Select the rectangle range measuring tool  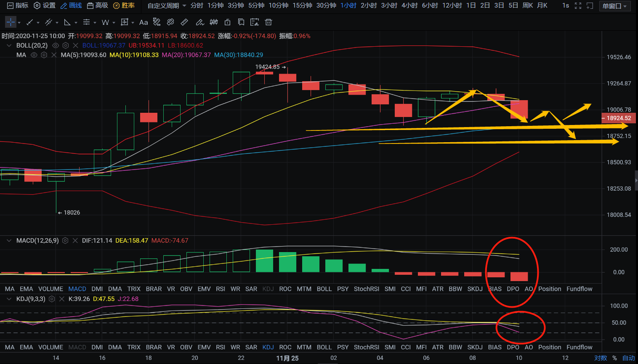(124, 22)
